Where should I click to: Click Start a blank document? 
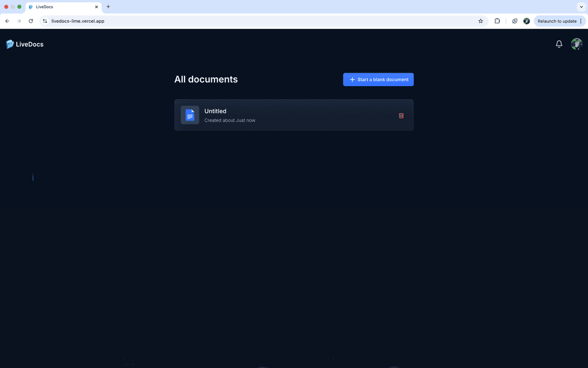(378, 79)
